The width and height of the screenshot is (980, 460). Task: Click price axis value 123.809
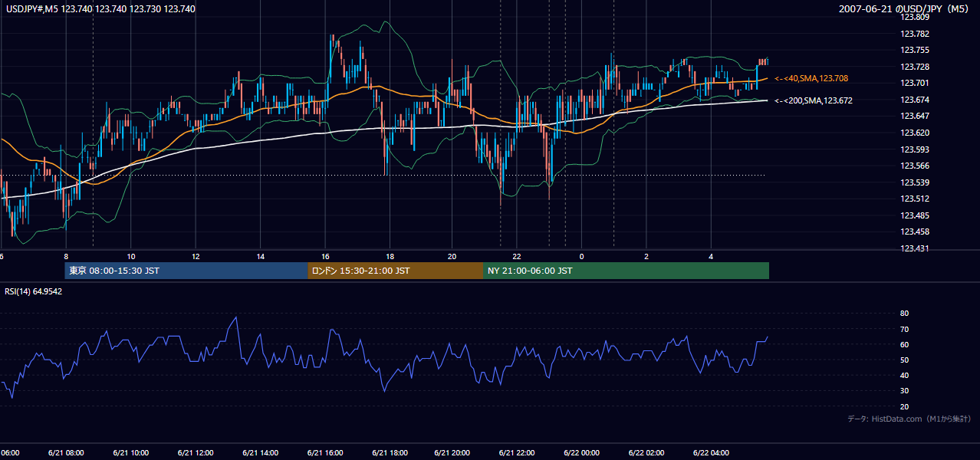tap(913, 17)
